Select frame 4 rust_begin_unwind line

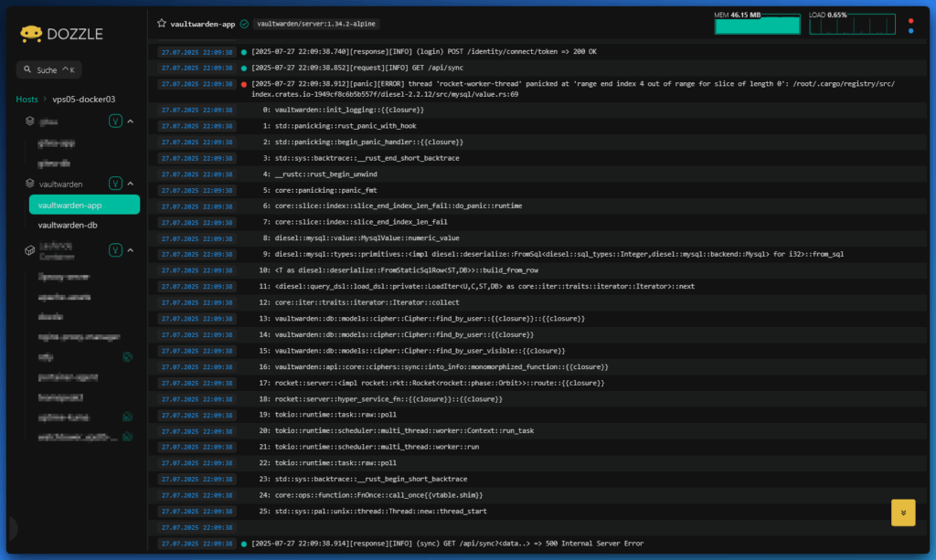320,174
